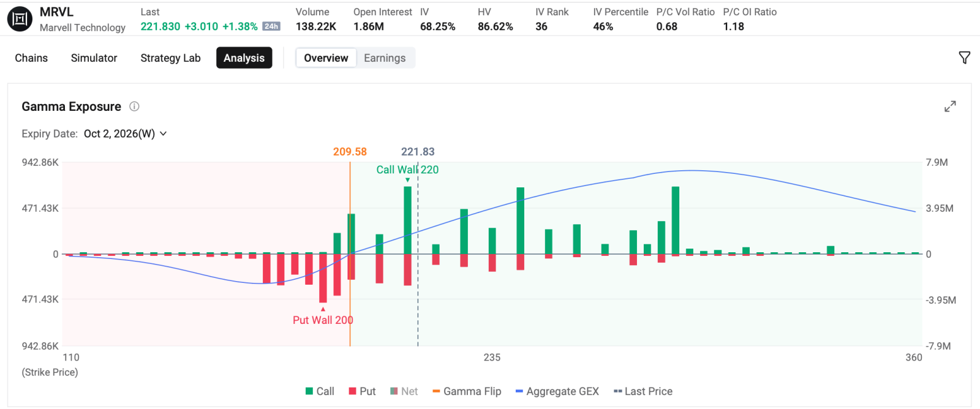Image resolution: width=980 pixels, height=409 pixels.
Task: Click the IV Percentile value 46%
Action: pos(603,26)
